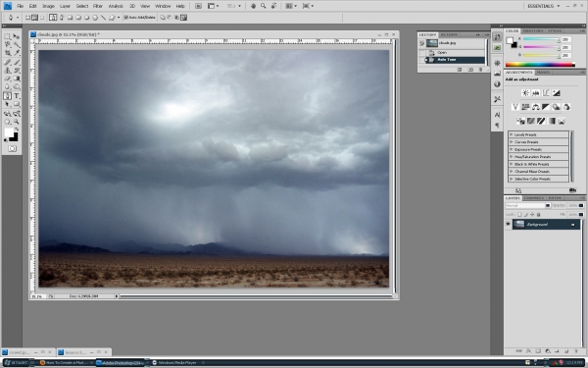Add an Exposure adjustment
Viewport: 588px width, 368px height.
point(556,93)
